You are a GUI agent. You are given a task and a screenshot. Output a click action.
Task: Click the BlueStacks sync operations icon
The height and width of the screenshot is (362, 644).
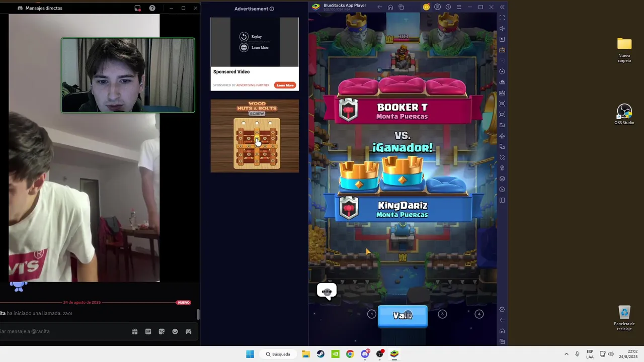[502, 71]
